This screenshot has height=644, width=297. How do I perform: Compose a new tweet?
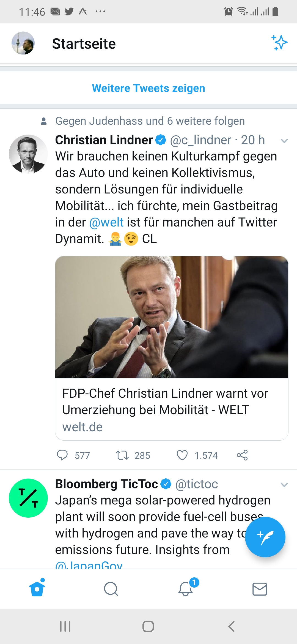[265, 537]
